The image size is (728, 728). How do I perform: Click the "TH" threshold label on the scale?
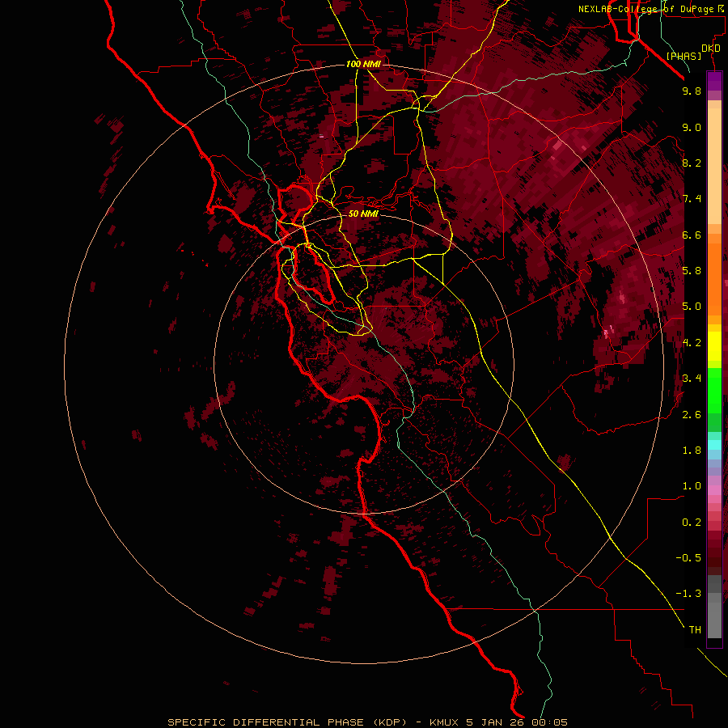pyautogui.click(x=695, y=630)
